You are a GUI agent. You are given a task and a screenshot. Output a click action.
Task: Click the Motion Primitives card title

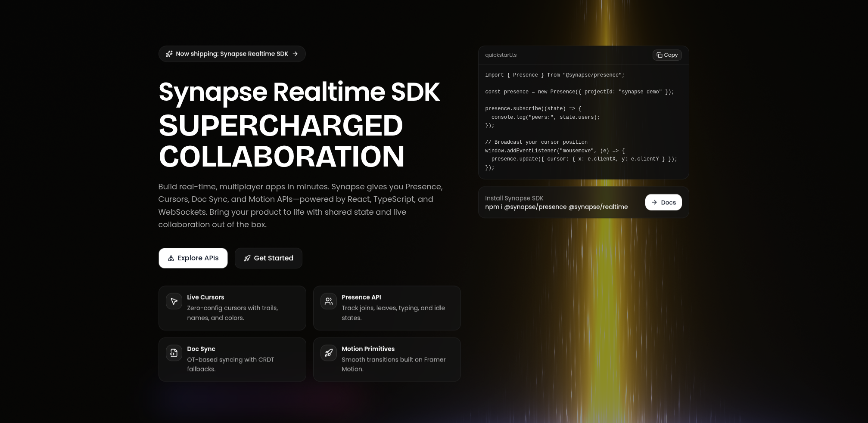(x=368, y=349)
